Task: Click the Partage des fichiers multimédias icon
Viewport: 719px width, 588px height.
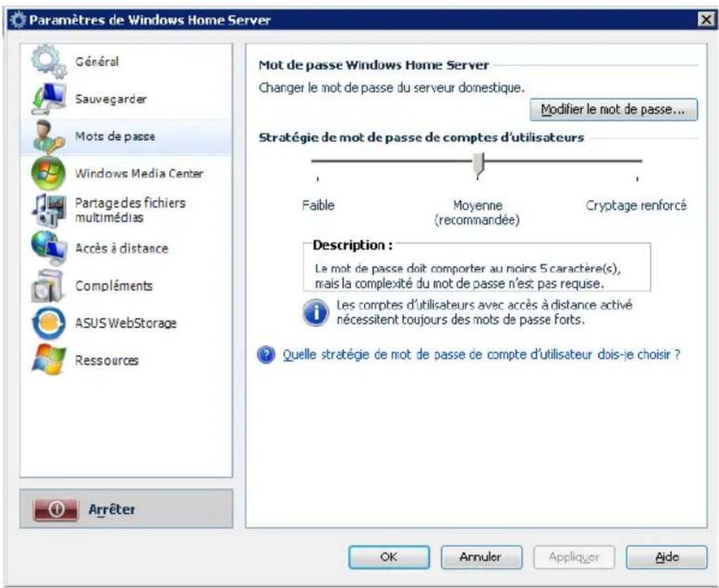Action: (49, 211)
